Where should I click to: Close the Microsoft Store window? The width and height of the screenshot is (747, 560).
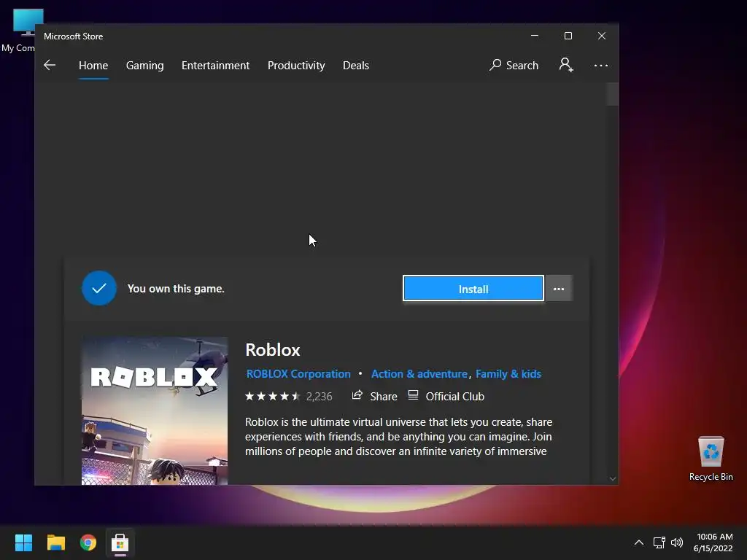pos(602,36)
